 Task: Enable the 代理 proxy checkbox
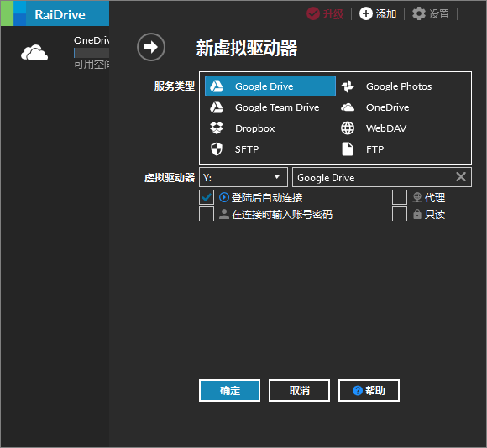tap(400, 197)
